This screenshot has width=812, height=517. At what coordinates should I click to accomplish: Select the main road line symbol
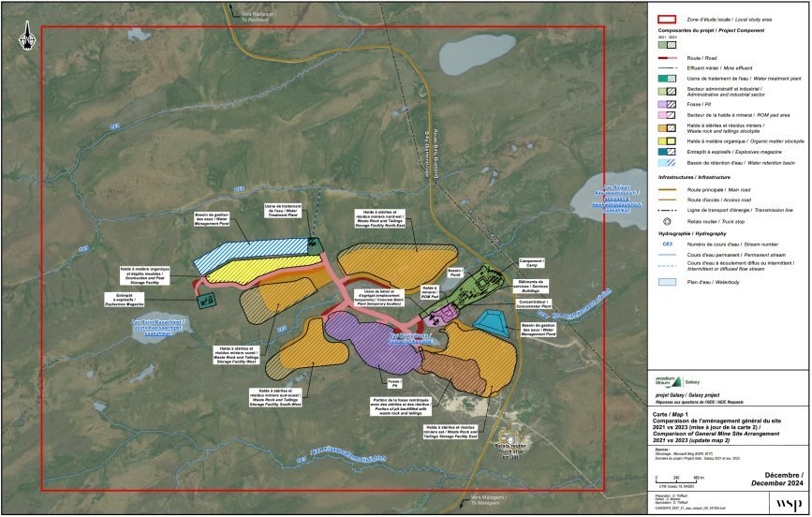[x=667, y=189]
